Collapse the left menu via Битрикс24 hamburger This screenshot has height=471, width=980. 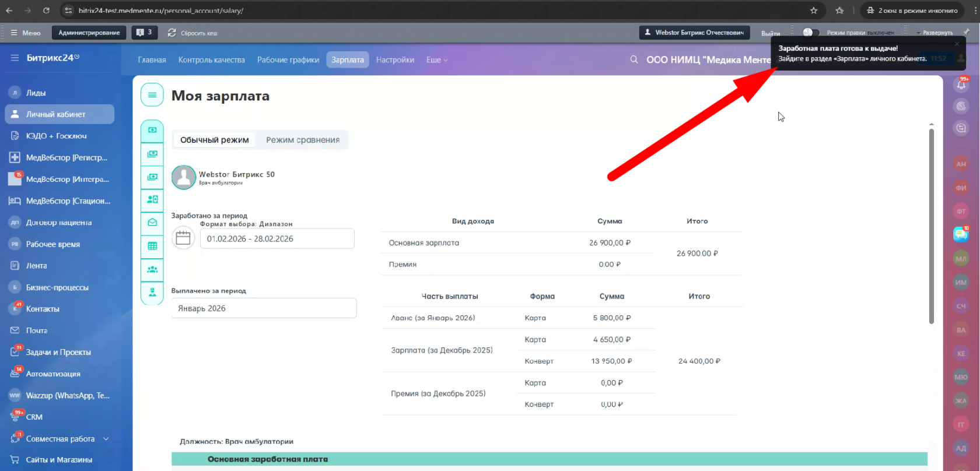coord(15,58)
